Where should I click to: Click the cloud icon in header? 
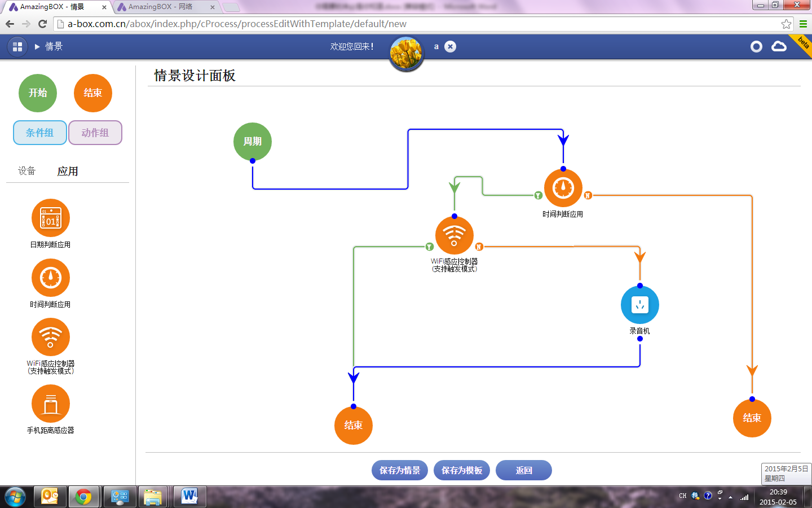(779, 47)
